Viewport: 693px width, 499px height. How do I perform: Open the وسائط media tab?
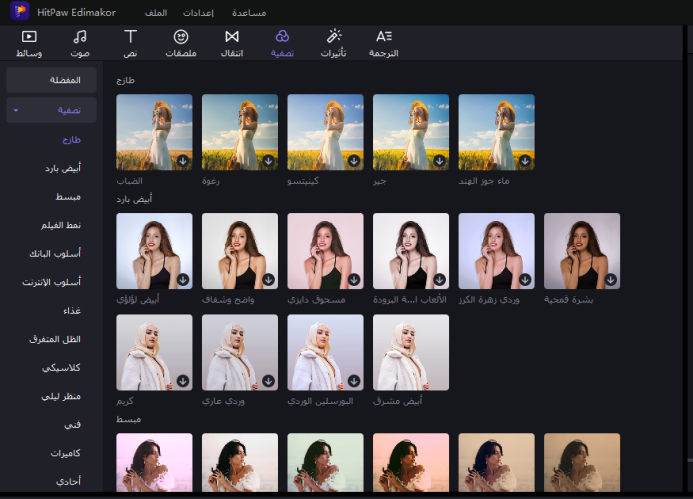click(x=29, y=43)
